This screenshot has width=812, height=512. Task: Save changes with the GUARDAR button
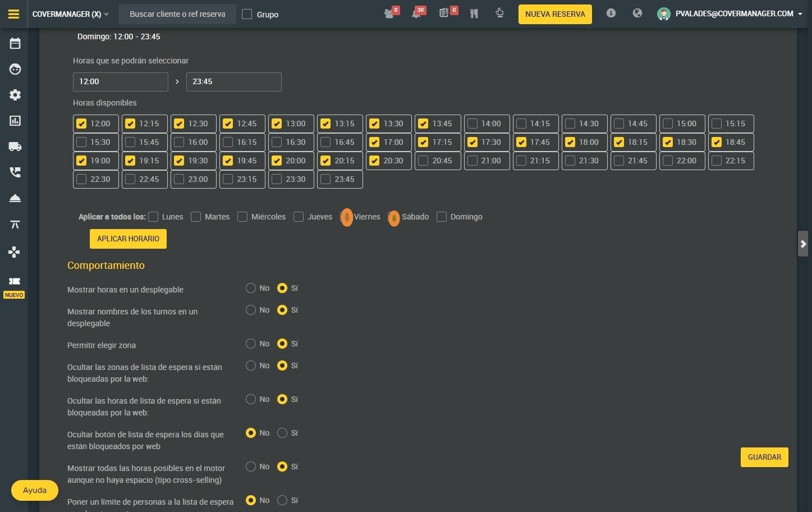point(764,457)
